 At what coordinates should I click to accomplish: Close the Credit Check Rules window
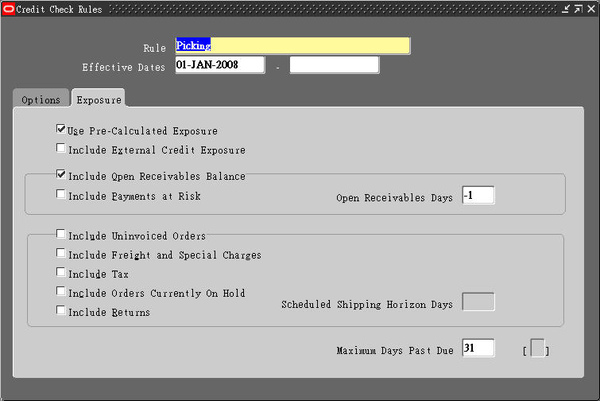tap(591, 9)
